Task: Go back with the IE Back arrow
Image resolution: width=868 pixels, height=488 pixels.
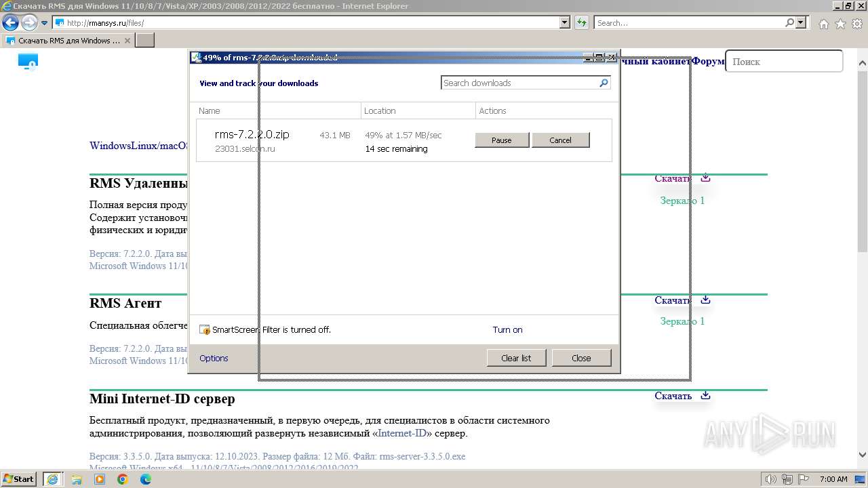Action: (x=10, y=23)
